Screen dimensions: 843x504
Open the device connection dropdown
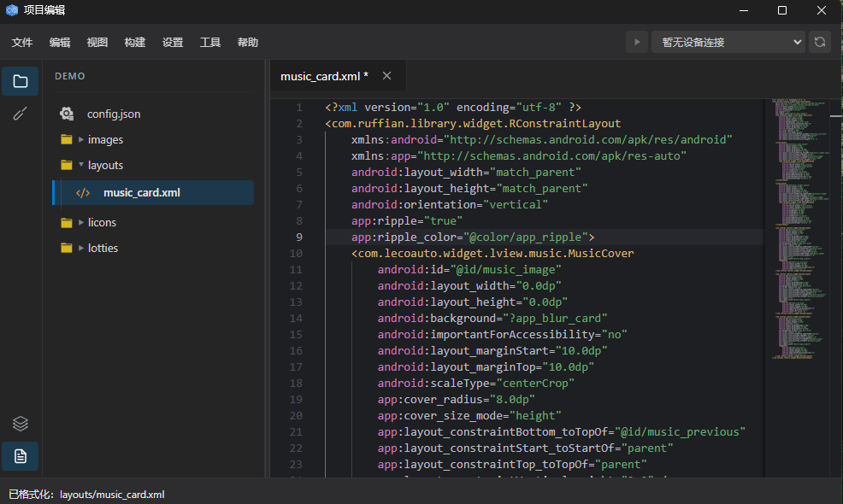[x=728, y=42]
